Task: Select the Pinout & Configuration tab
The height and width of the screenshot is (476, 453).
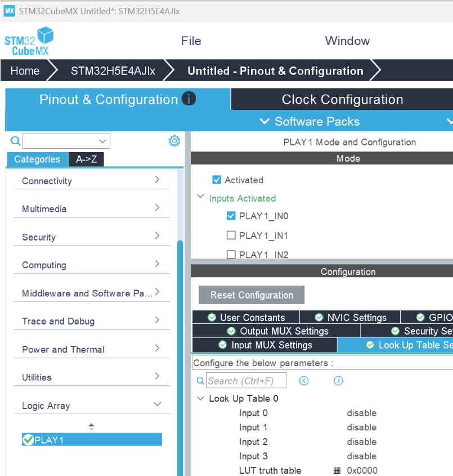Action: tap(118, 99)
